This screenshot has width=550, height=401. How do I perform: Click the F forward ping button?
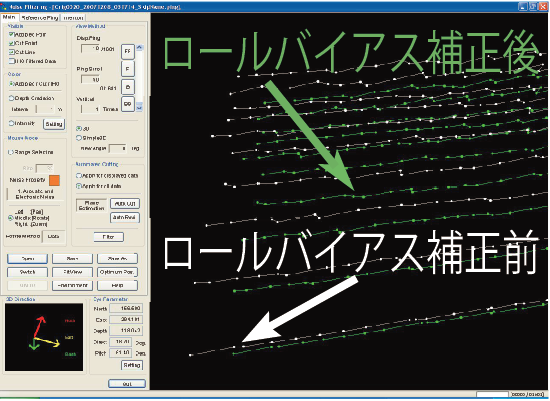128,69
